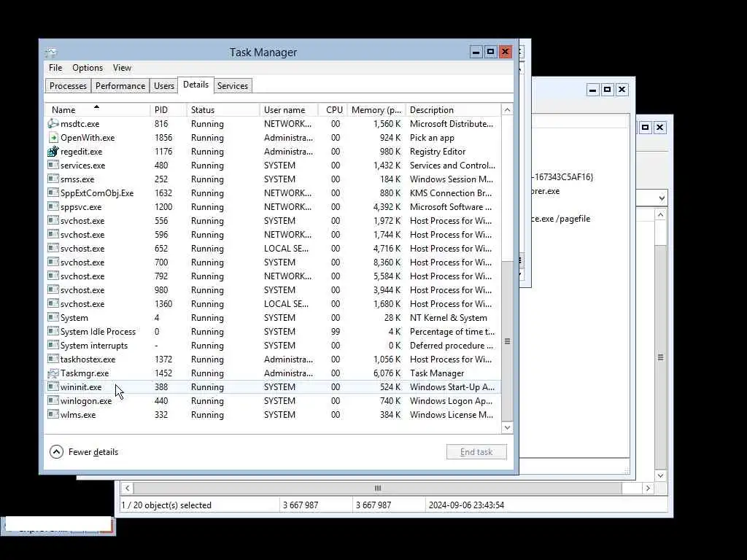Maximize the middle background window
The width and height of the screenshot is (747, 560).
[607, 90]
